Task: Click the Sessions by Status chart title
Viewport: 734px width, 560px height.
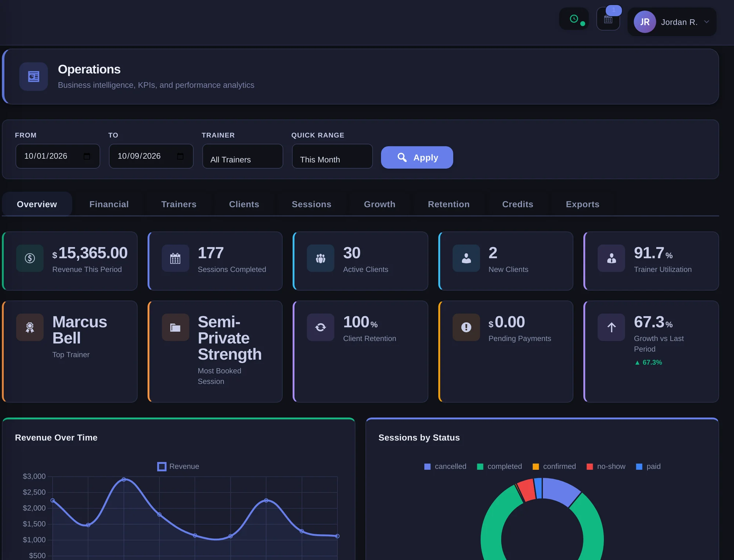Action: pyautogui.click(x=419, y=438)
